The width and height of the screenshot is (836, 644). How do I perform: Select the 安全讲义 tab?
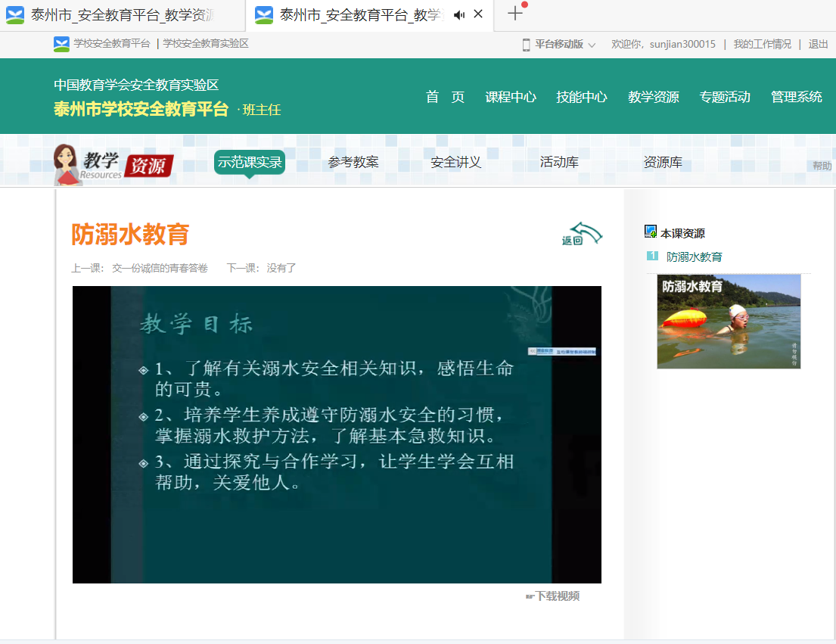(x=456, y=162)
